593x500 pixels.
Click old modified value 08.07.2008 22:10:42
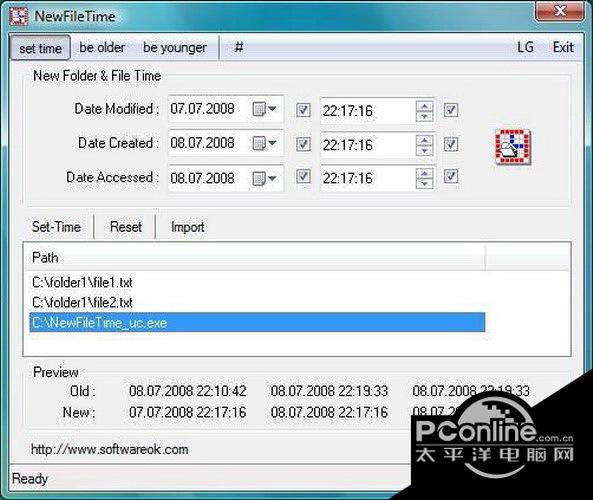click(188, 391)
